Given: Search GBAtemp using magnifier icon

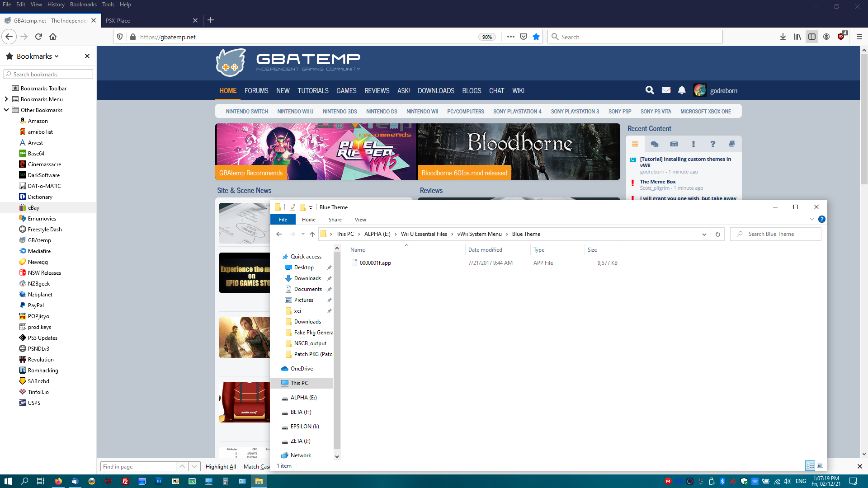Looking at the screenshot, I should (650, 90).
